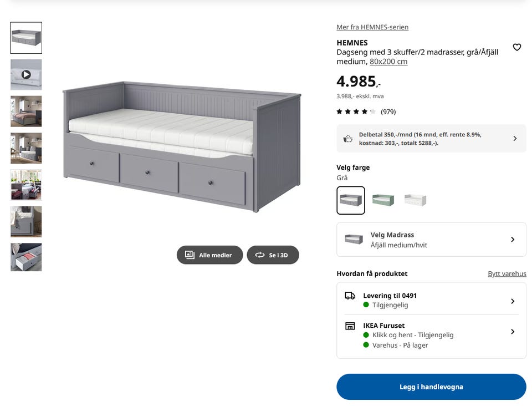Add HEMNES to favorites with heart icon
This screenshot has height=406, width=532.
(516, 47)
